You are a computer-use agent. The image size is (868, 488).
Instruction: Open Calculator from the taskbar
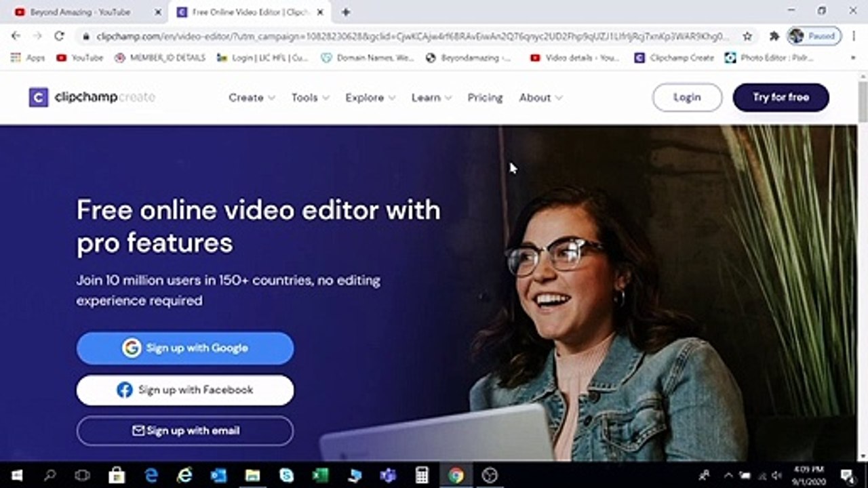coord(422,475)
